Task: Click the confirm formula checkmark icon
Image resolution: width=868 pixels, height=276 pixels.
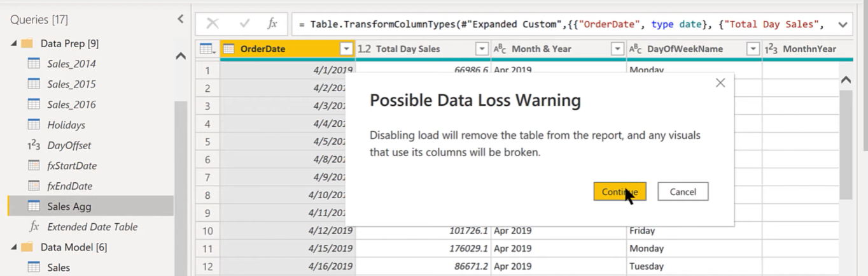Action: [x=244, y=24]
